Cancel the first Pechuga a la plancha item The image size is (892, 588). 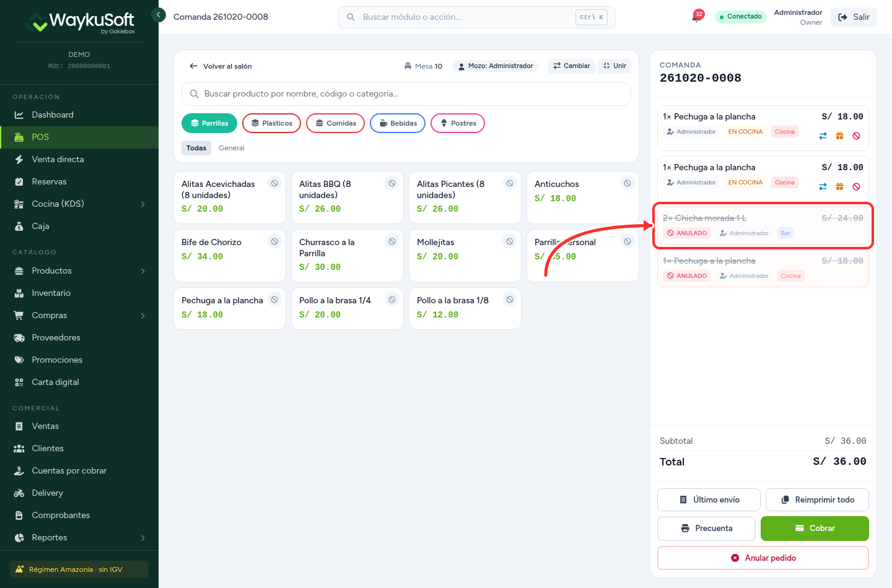(x=857, y=136)
